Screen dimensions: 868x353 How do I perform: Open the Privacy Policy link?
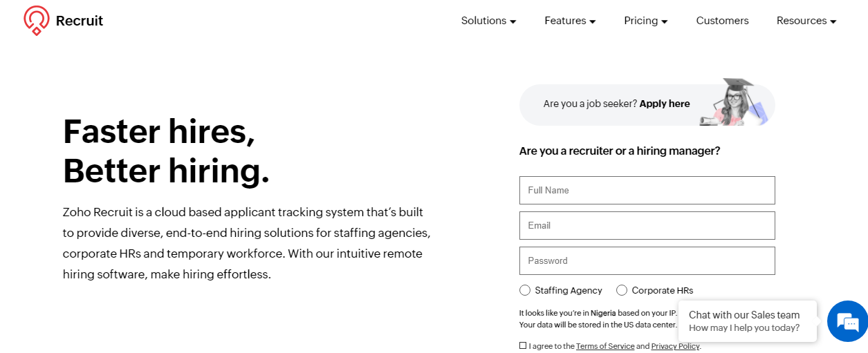click(675, 346)
